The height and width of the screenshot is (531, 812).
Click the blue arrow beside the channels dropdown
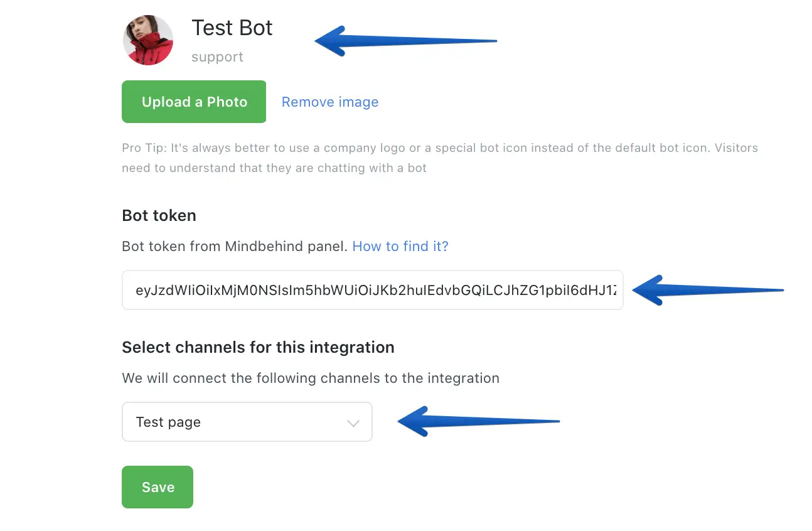click(478, 421)
